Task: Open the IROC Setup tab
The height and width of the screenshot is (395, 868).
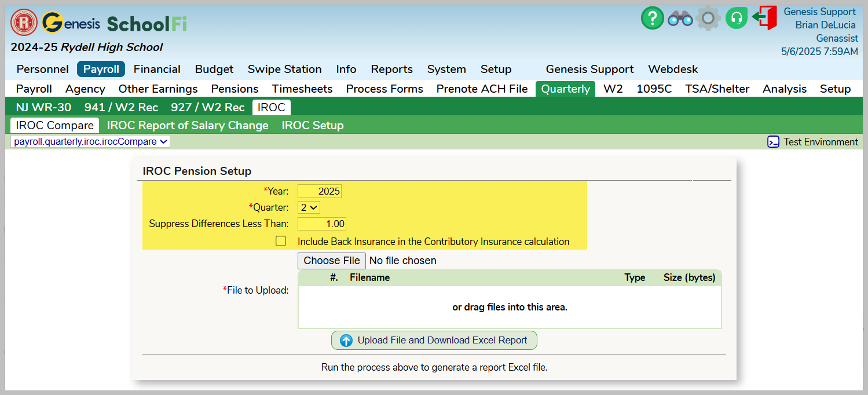Action: click(x=313, y=125)
